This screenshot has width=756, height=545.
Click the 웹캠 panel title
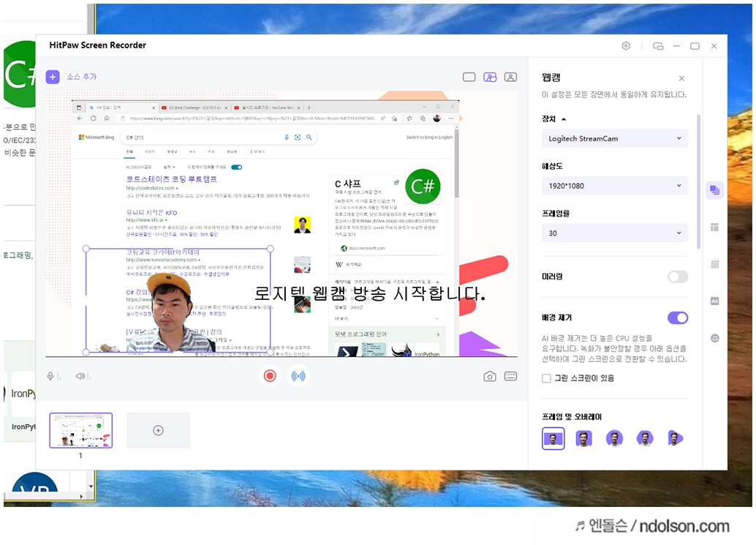551,77
